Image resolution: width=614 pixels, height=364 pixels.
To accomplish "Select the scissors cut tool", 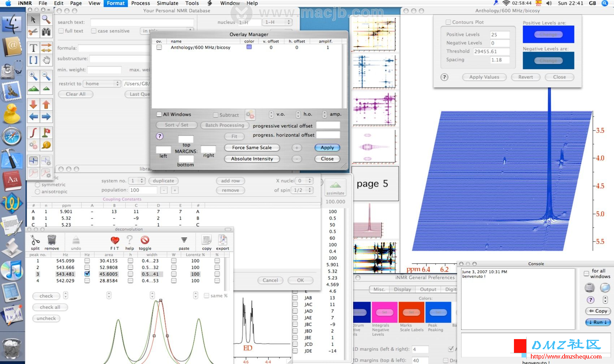I will [33, 32].
